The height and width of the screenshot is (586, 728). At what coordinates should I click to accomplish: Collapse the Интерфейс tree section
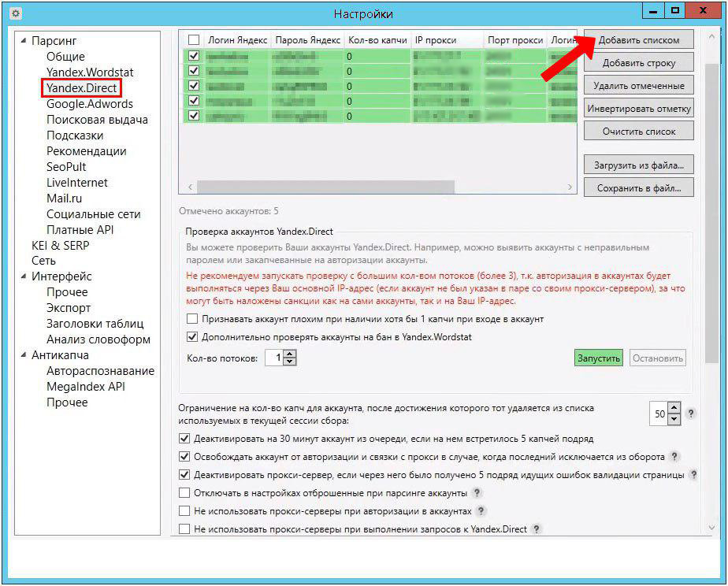coord(24,276)
